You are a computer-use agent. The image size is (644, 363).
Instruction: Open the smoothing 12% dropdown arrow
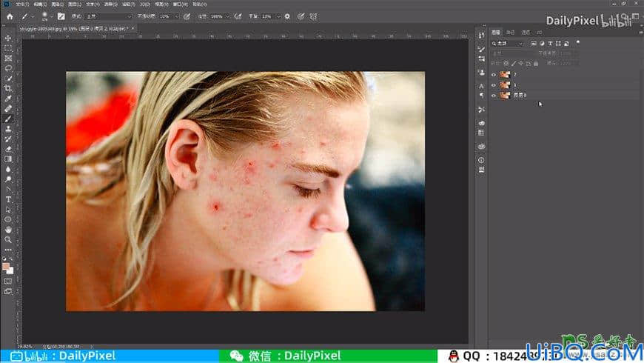tap(278, 17)
